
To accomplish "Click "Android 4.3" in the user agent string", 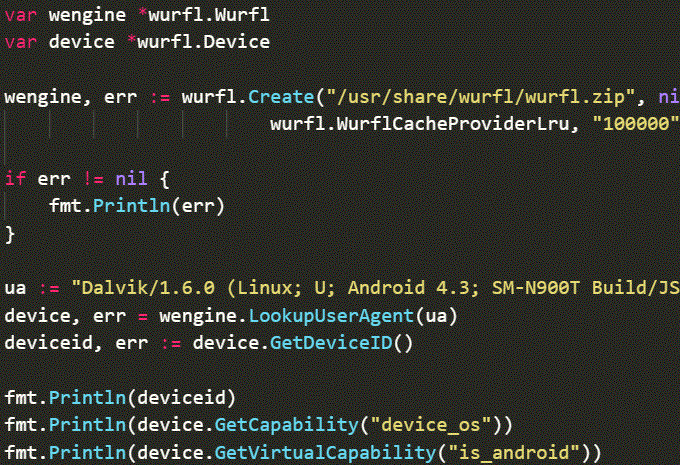I will pos(408,288).
